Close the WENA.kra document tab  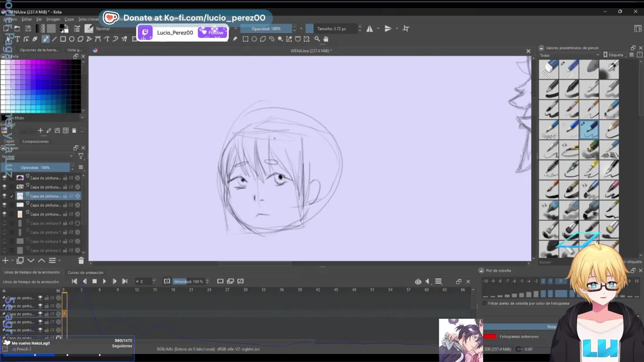(528, 51)
